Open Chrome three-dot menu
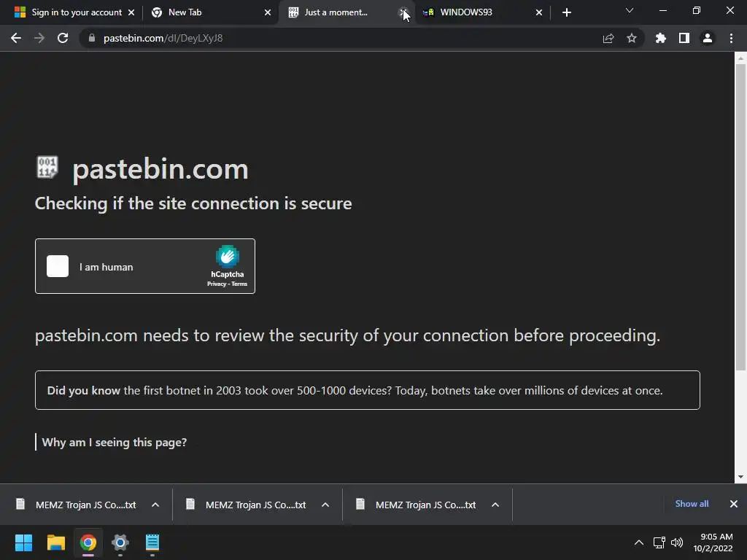The height and width of the screenshot is (560, 747). coord(731,38)
